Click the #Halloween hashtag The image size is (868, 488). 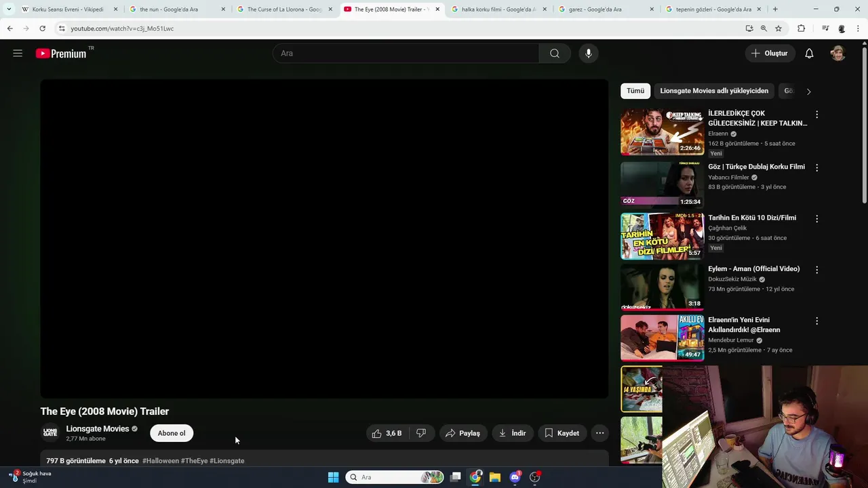(x=161, y=461)
